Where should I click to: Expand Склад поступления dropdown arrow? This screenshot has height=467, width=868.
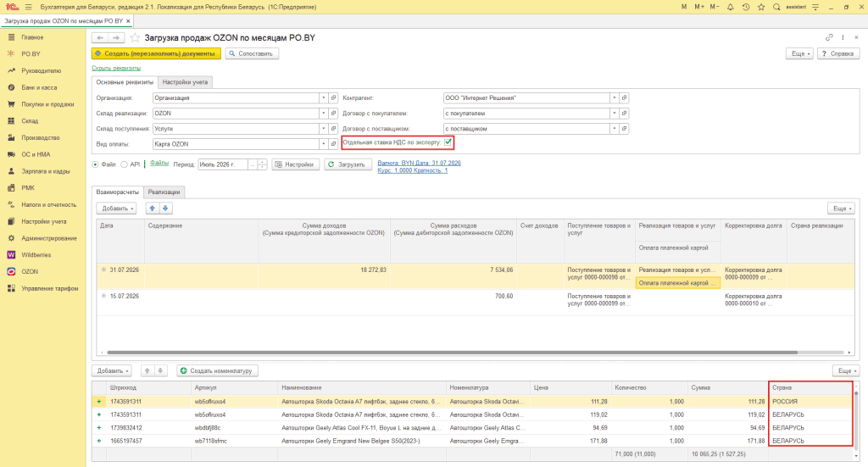[323, 128]
